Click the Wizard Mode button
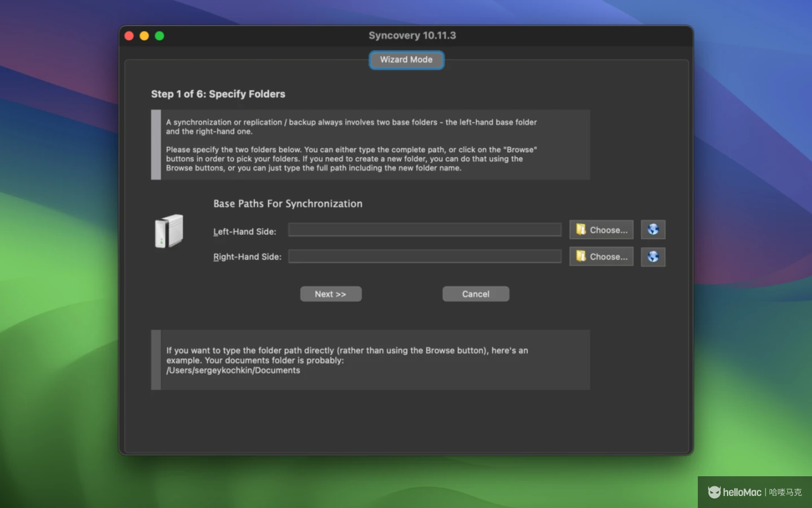 coord(406,60)
